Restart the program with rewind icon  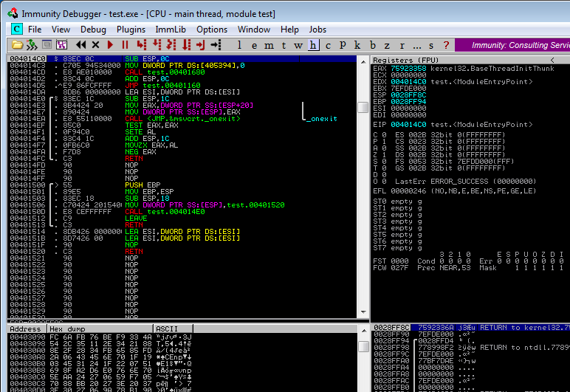coord(81,45)
